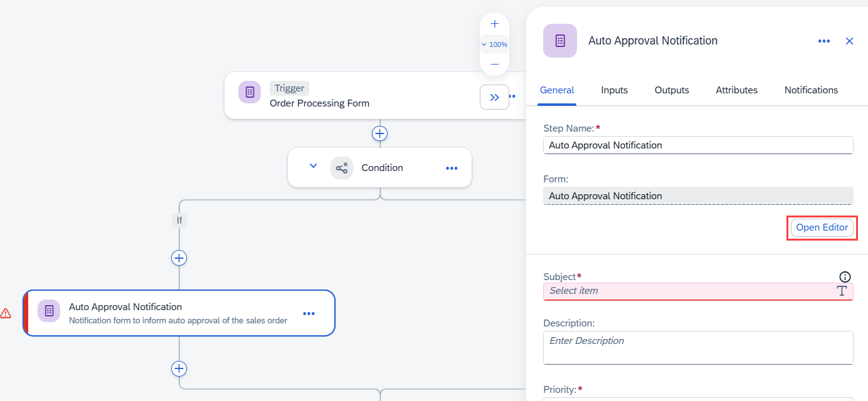Image resolution: width=868 pixels, height=401 pixels.
Task: Click the Enter Description text area
Action: point(698,348)
